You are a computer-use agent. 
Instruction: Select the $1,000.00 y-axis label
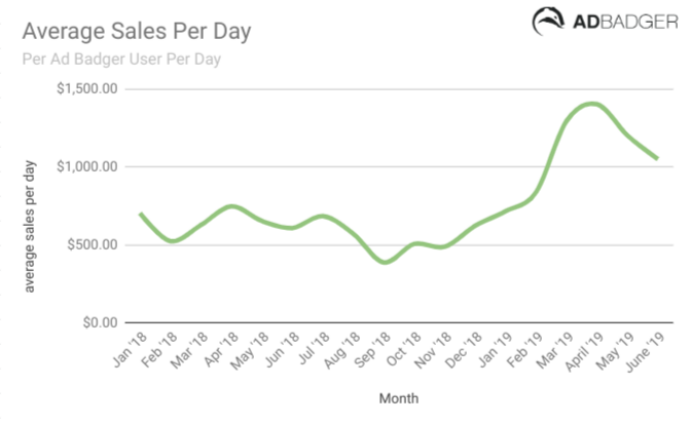(87, 167)
